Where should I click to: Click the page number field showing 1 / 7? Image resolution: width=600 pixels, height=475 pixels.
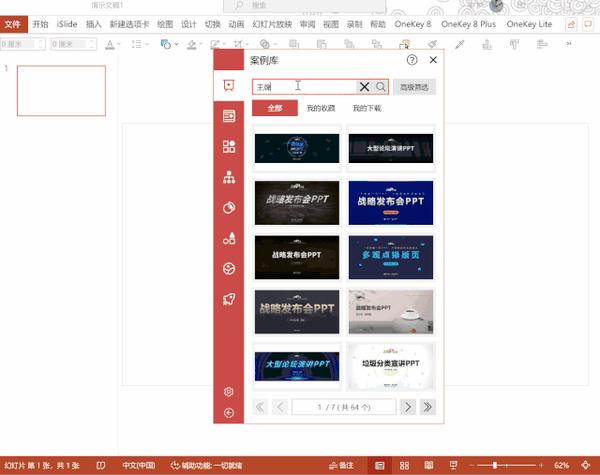[344, 407]
